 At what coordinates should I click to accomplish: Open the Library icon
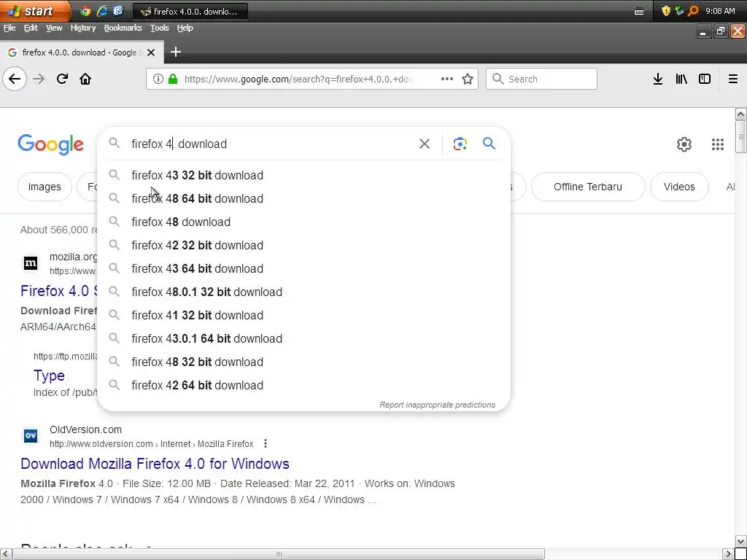(x=681, y=79)
